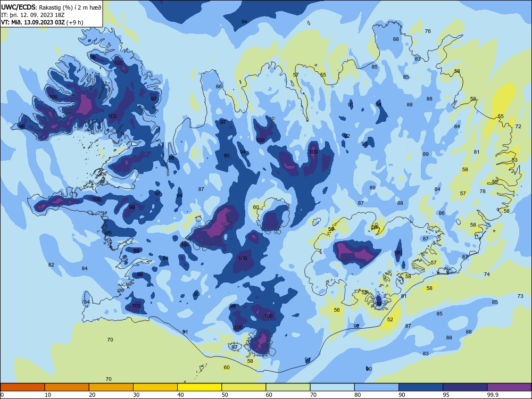Select the medium blue 80–90 legend swatch
Screen dimensions: 532x399
click(x=377, y=387)
